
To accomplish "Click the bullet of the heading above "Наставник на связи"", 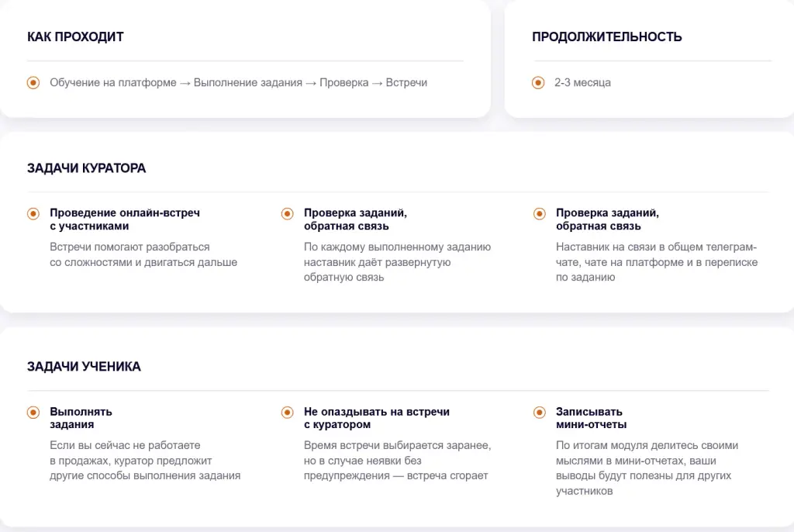I will click(540, 213).
